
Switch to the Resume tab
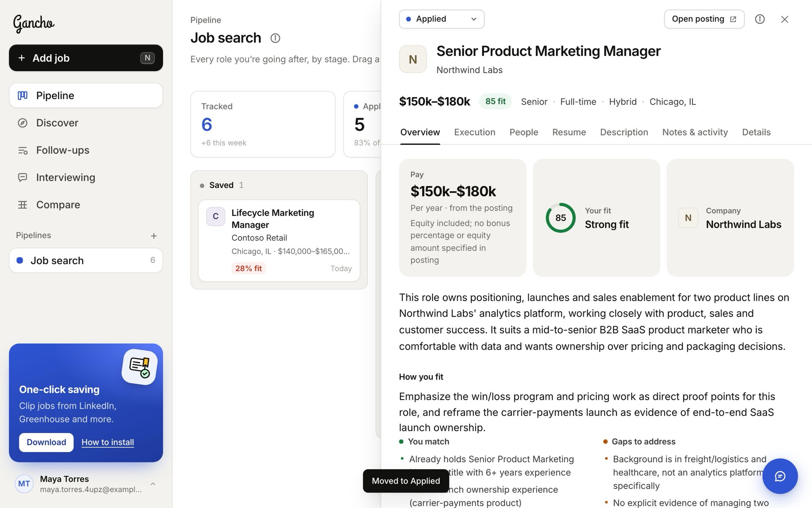[x=569, y=132]
